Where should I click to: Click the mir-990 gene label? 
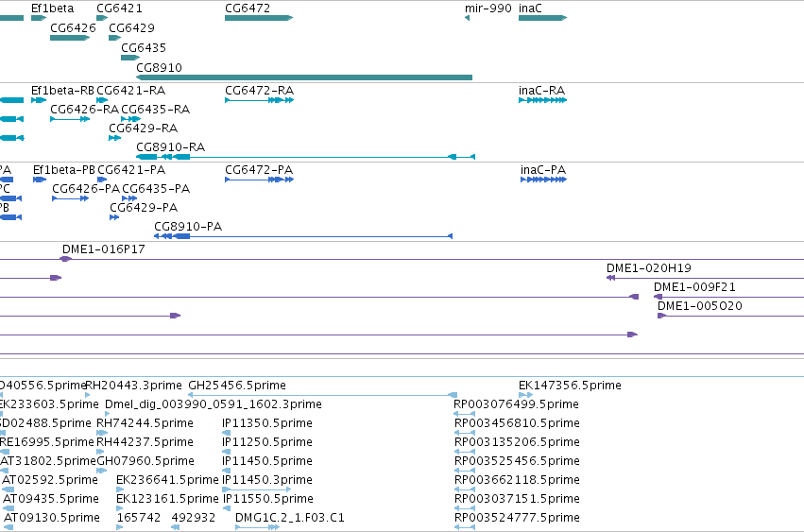[x=488, y=9]
